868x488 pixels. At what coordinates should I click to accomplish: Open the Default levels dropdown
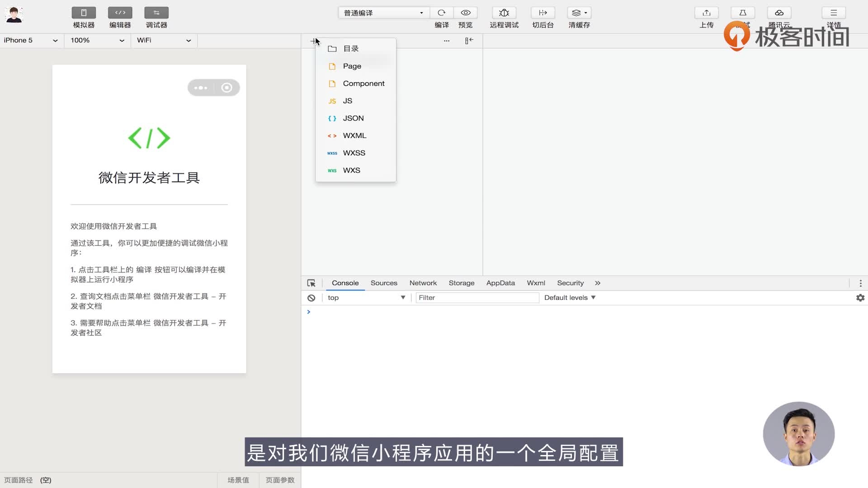click(x=569, y=297)
